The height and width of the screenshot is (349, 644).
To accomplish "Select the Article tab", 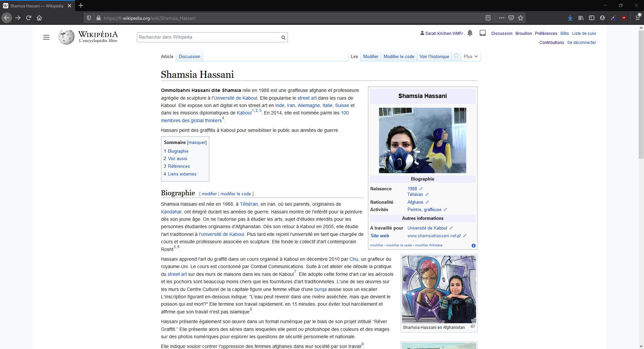I will pyautogui.click(x=167, y=56).
